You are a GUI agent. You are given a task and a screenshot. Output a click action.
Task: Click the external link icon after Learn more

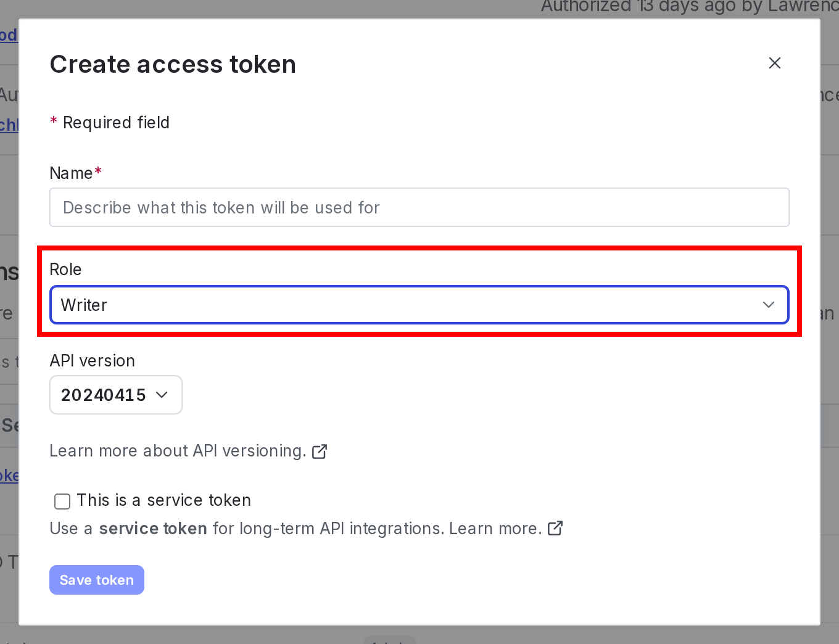[x=555, y=529]
